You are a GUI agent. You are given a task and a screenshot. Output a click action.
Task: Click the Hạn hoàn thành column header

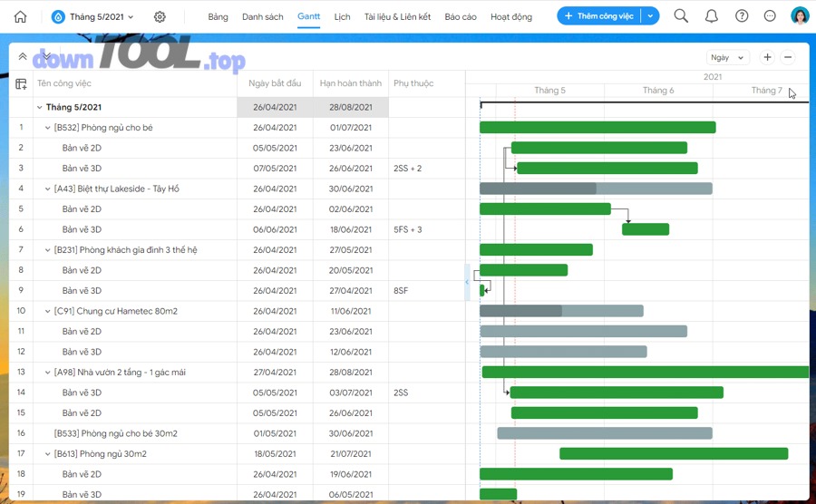click(x=351, y=83)
